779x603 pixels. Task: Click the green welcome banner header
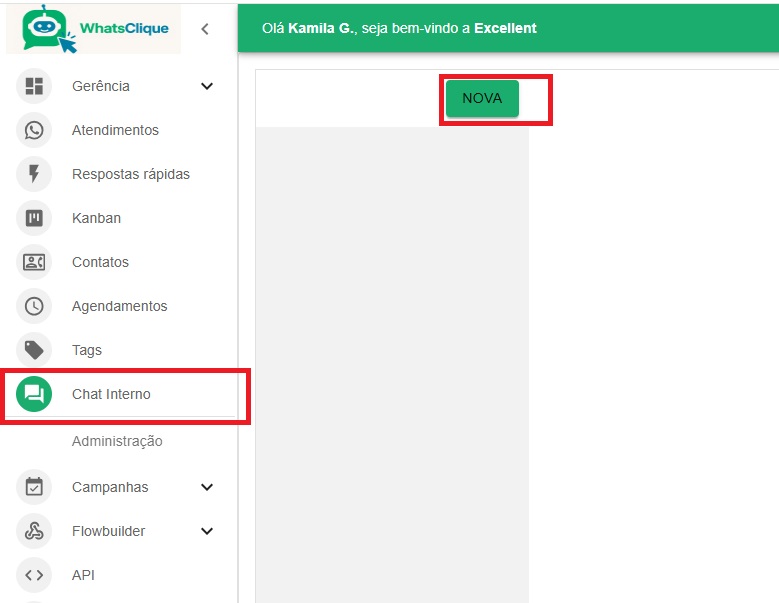pyautogui.click(x=508, y=28)
